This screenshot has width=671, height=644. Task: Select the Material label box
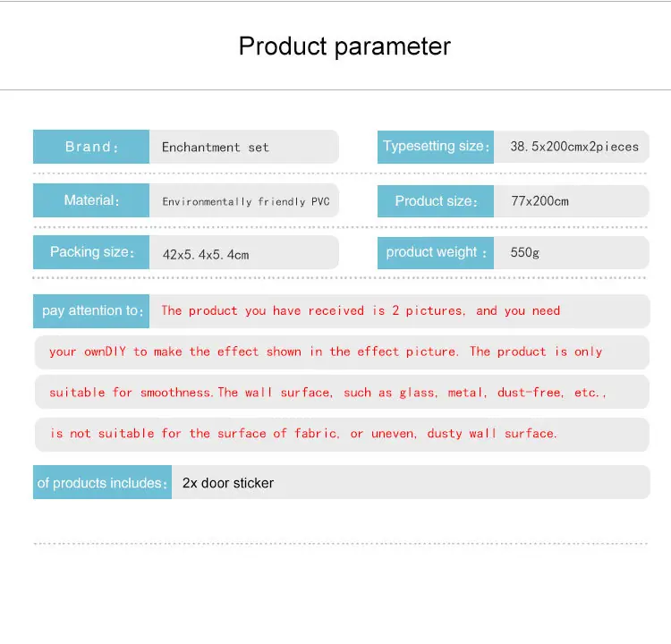click(91, 200)
